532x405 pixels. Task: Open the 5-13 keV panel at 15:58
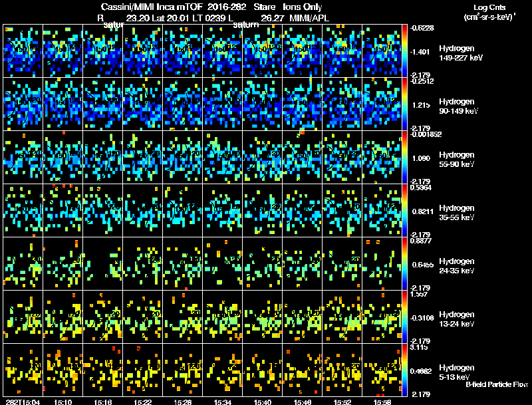point(382,370)
